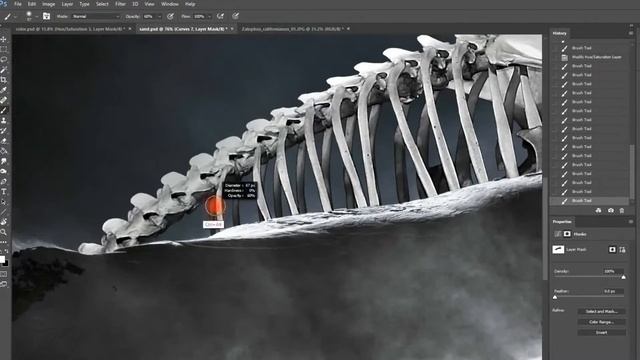Click the Density value field
This screenshot has height=360, width=640.
[613, 271]
